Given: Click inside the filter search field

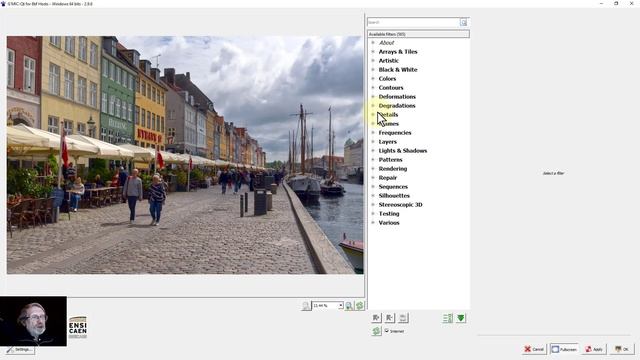Looking at the screenshot, I should coord(413,22).
